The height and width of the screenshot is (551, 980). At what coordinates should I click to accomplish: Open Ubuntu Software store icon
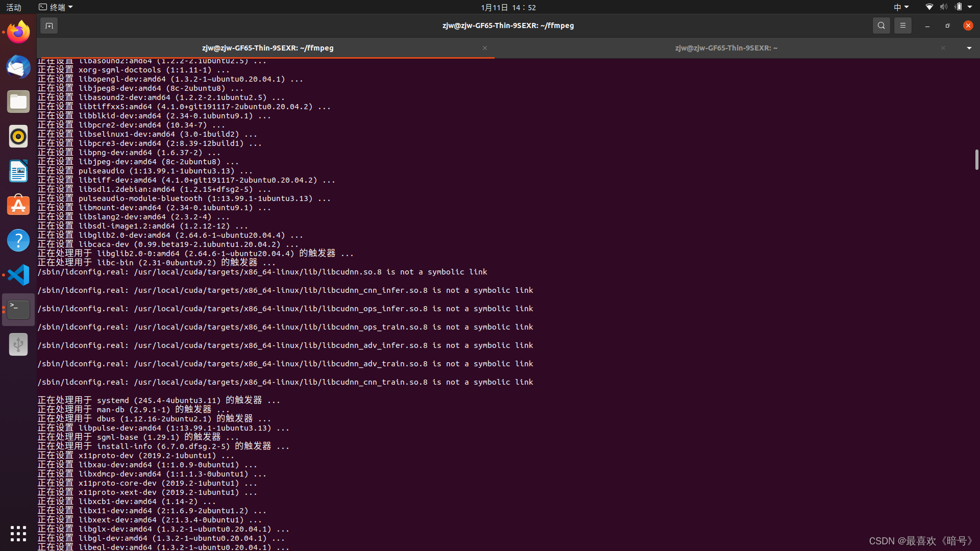18,206
